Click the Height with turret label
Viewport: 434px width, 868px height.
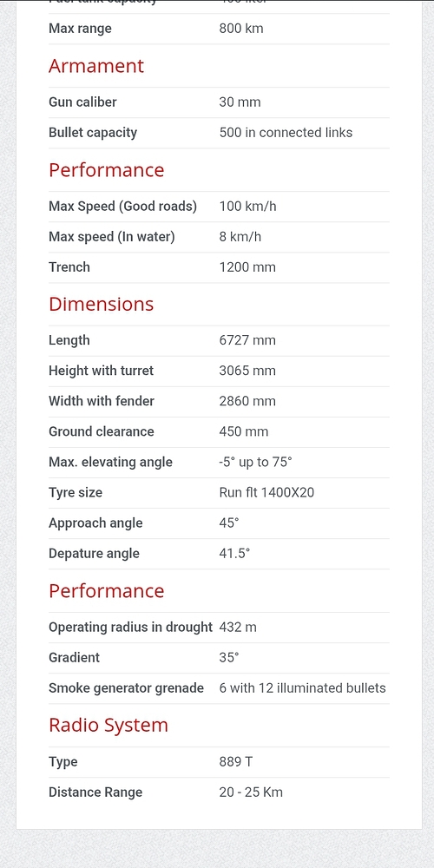coord(102,371)
